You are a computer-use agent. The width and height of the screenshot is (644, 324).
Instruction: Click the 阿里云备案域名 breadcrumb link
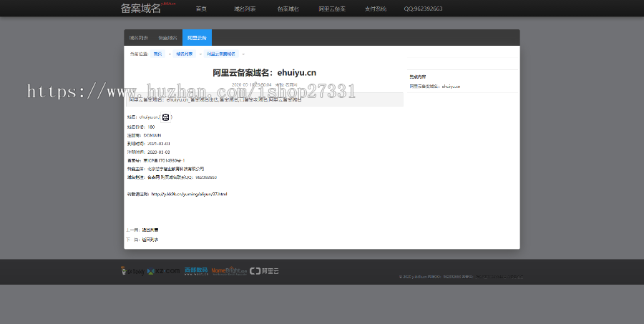coord(221,54)
